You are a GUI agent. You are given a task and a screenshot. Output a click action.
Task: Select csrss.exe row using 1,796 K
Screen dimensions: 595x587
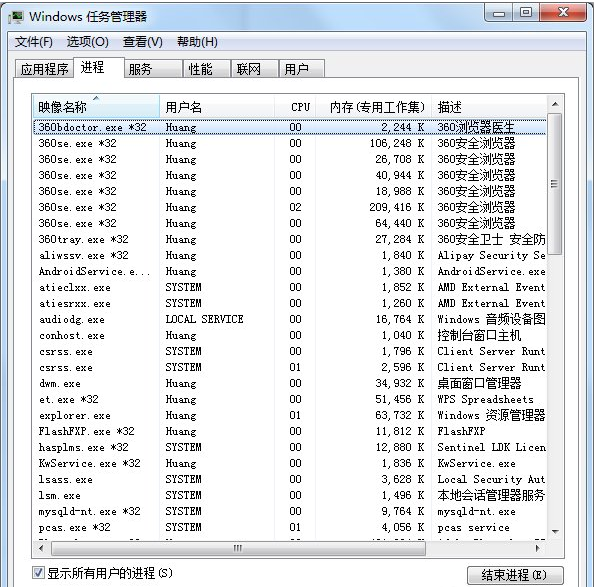click(x=290, y=351)
